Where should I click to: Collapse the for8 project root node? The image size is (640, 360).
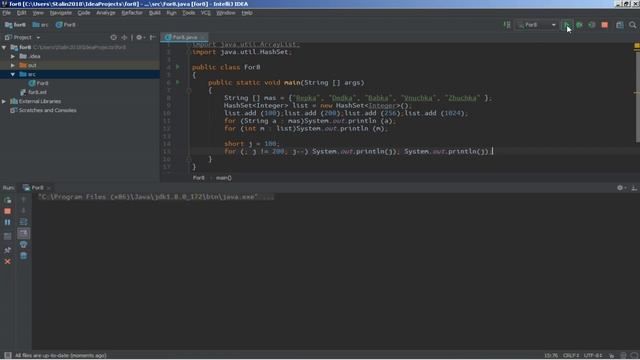pos(4,47)
